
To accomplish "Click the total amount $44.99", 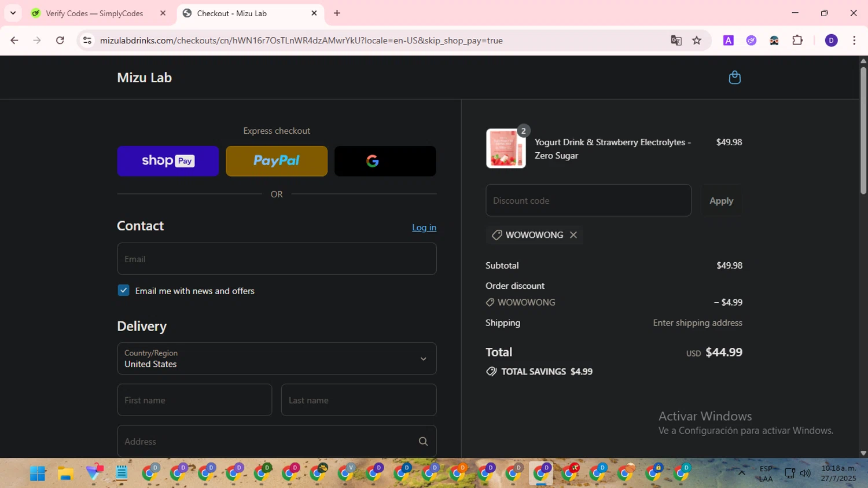I will click(724, 352).
